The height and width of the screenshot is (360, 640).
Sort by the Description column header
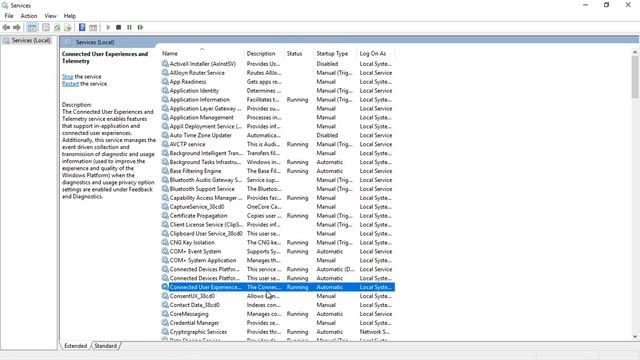(x=264, y=53)
